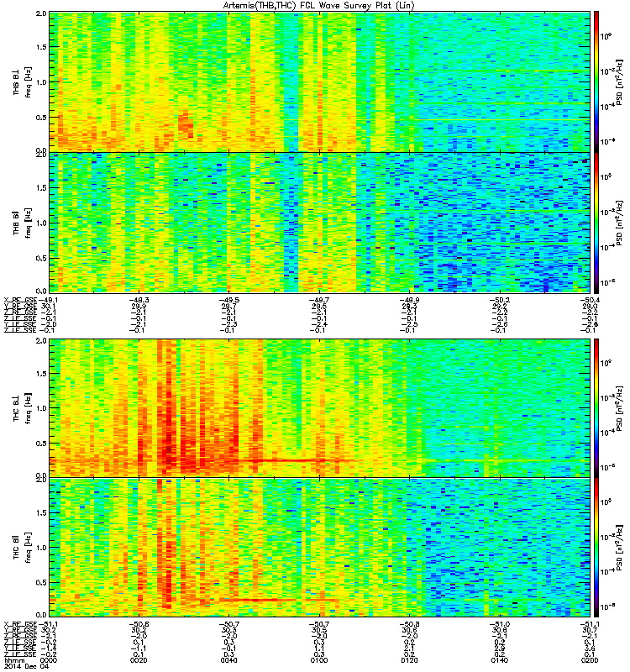Click the PSD color bar of THB B∥ panel
Viewport: 630px width, 672px height.
(596, 223)
